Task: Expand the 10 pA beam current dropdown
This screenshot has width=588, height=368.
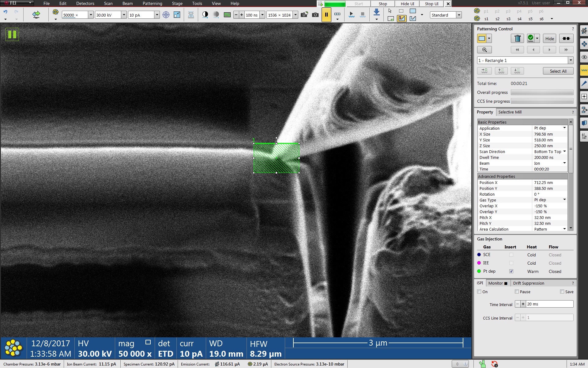Action: click(157, 15)
